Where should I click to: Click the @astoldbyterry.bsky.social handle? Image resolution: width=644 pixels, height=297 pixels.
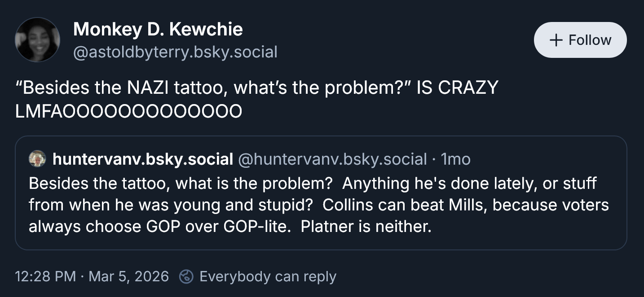point(175,52)
